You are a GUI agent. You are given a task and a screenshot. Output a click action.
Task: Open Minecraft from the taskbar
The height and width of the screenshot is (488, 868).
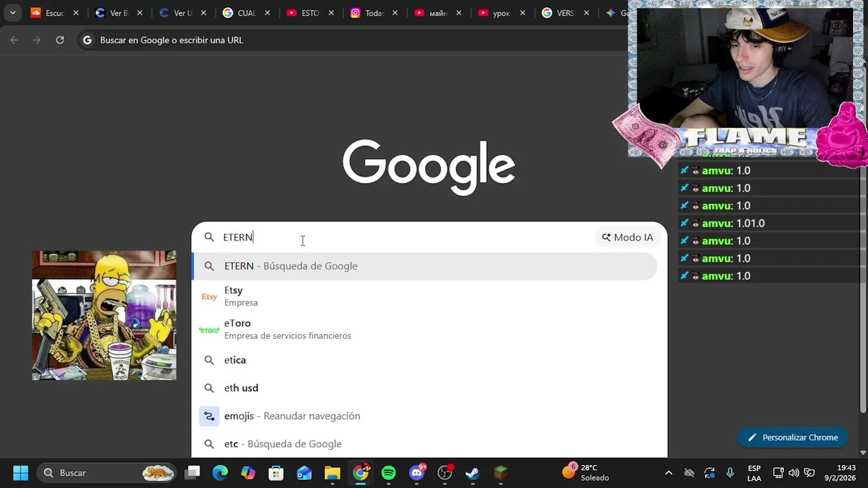[500, 472]
